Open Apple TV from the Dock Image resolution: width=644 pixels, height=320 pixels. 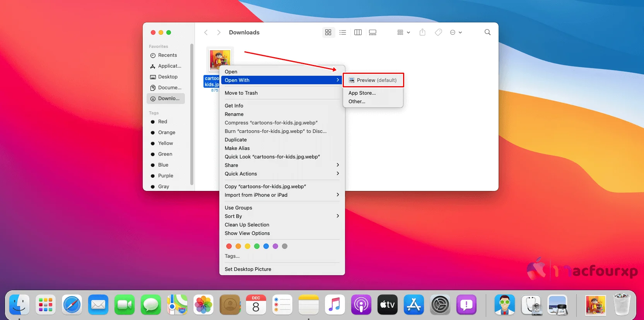[388, 305]
